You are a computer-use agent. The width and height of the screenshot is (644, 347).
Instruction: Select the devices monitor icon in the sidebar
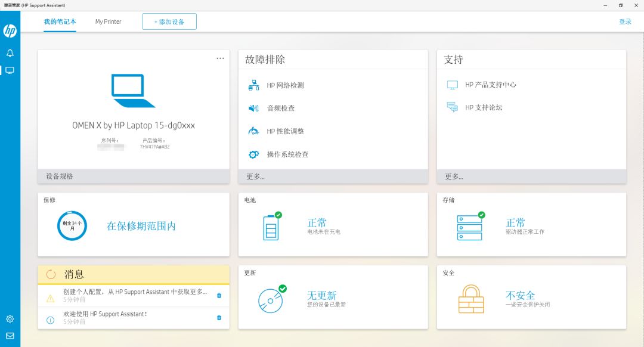[10, 70]
